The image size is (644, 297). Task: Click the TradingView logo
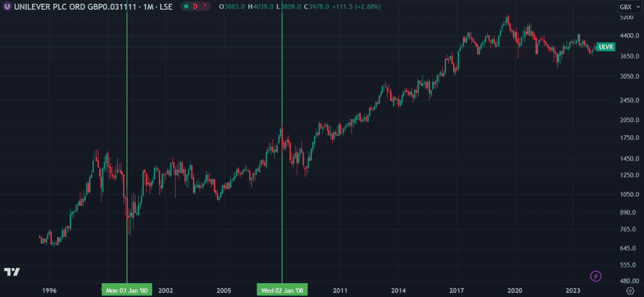(12, 272)
